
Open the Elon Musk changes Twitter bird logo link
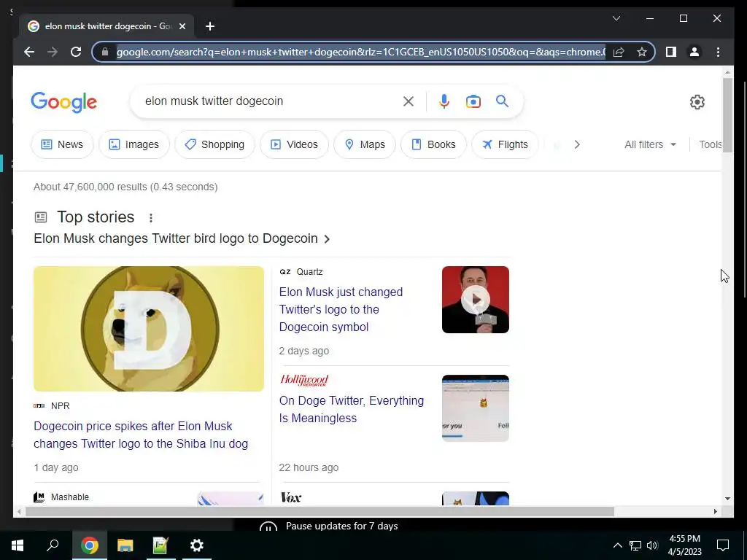point(182,238)
